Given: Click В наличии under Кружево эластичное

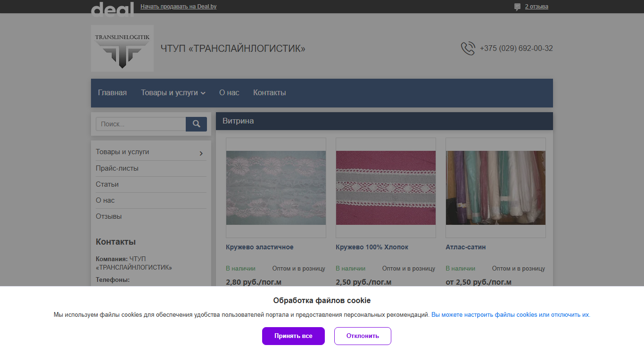Looking at the screenshot, I should (240, 268).
